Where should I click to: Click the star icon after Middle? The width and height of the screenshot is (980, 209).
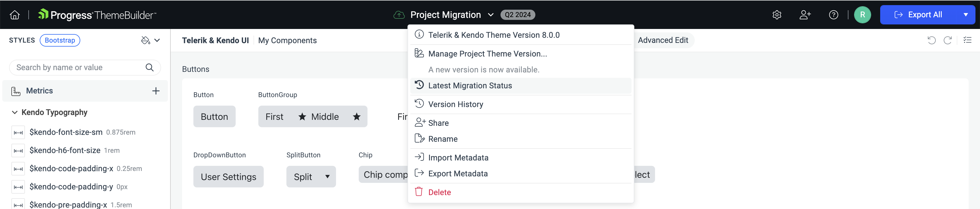356,116
